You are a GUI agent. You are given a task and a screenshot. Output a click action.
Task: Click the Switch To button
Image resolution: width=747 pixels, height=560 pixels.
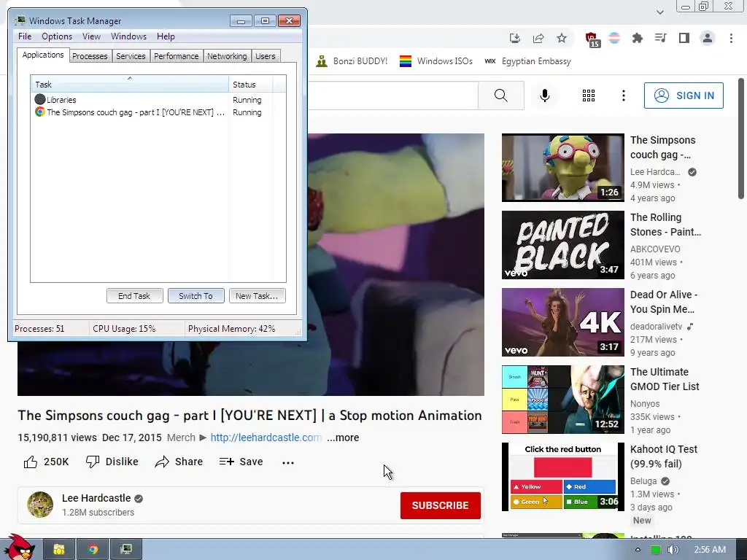pos(196,296)
